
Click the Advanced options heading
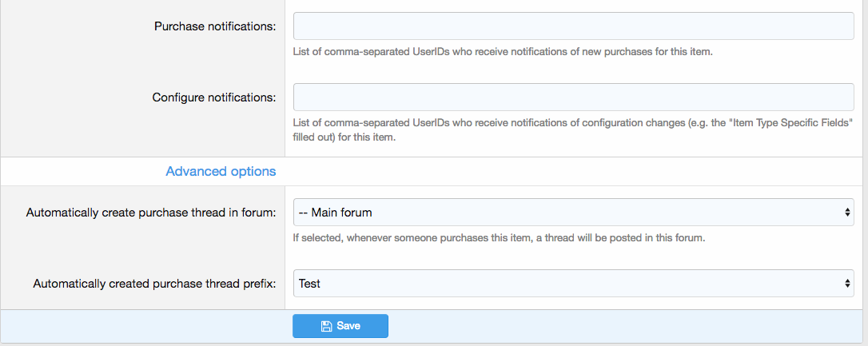click(x=221, y=171)
